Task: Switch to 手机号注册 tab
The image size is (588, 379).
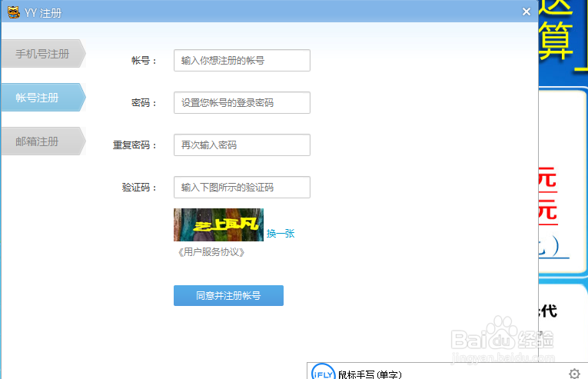Action: 44,54
